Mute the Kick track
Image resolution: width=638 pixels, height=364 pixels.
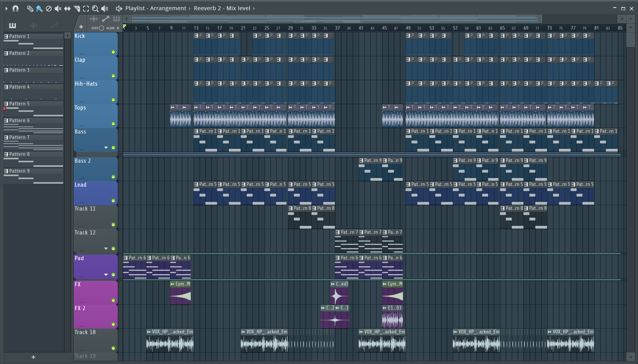point(113,52)
